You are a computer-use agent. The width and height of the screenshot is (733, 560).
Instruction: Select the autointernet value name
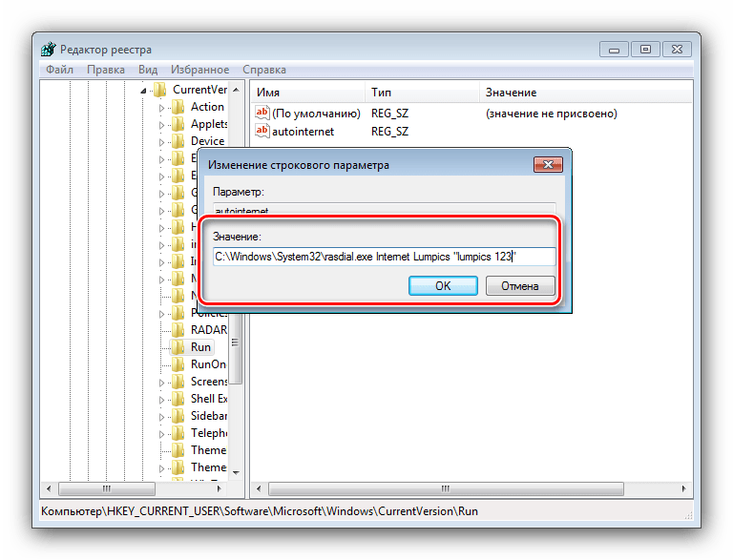303,132
